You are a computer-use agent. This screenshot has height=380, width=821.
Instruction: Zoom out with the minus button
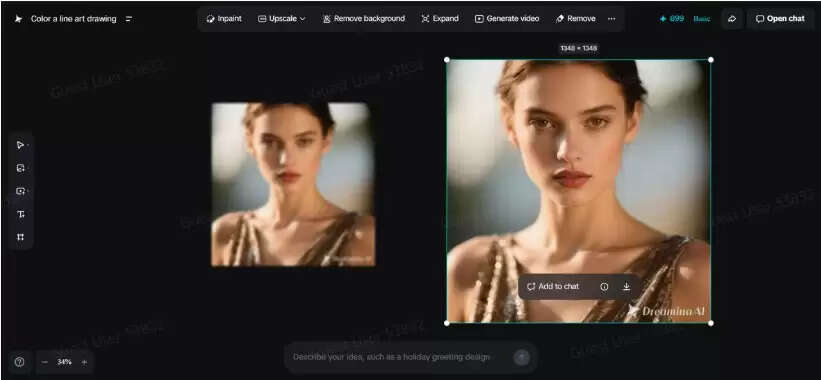(45, 362)
